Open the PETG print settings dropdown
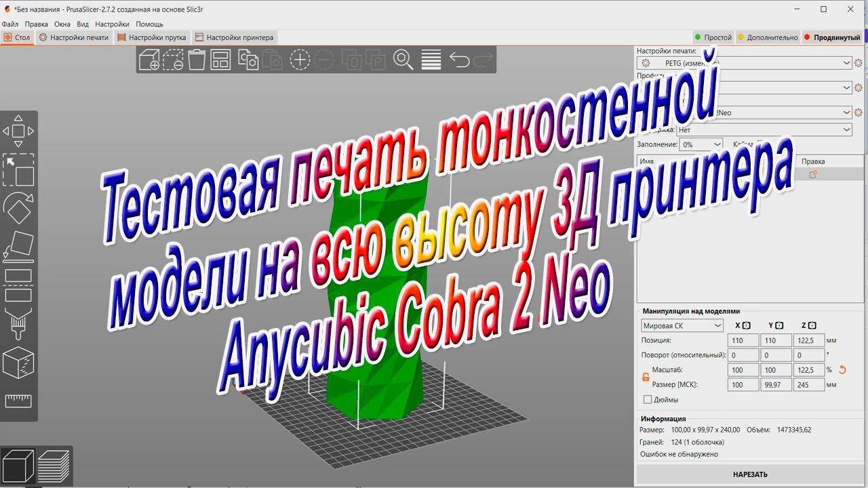The width and height of the screenshot is (868, 488). (745, 63)
